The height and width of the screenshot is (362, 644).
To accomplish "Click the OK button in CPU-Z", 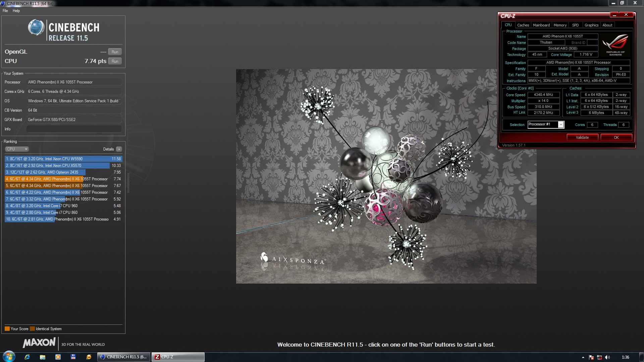I will click(616, 137).
